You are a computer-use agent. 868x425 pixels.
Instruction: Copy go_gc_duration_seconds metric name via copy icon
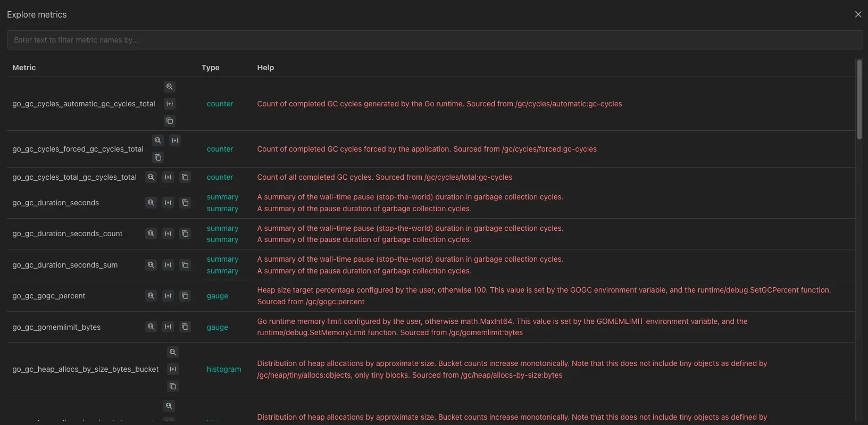point(185,203)
